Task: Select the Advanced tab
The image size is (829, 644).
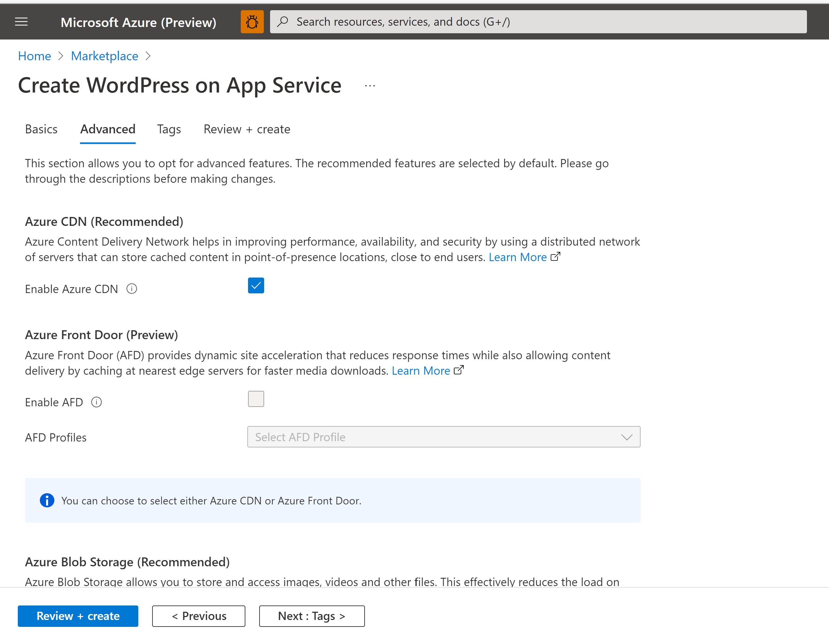Action: pyautogui.click(x=108, y=129)
